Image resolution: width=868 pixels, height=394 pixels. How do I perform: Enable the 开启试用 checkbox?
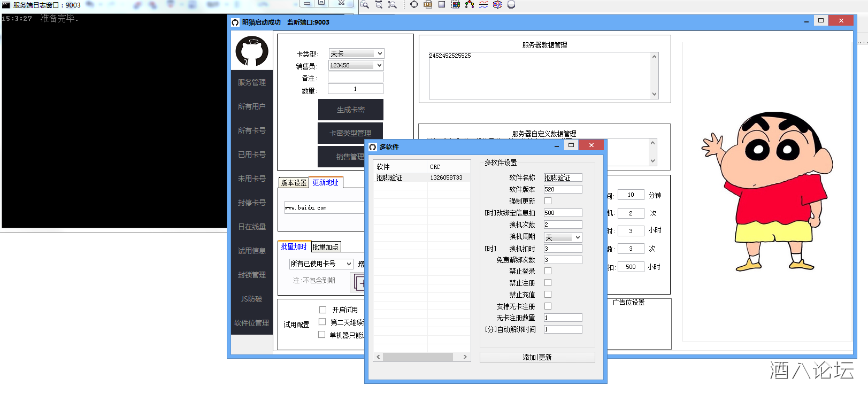point(322,310)
